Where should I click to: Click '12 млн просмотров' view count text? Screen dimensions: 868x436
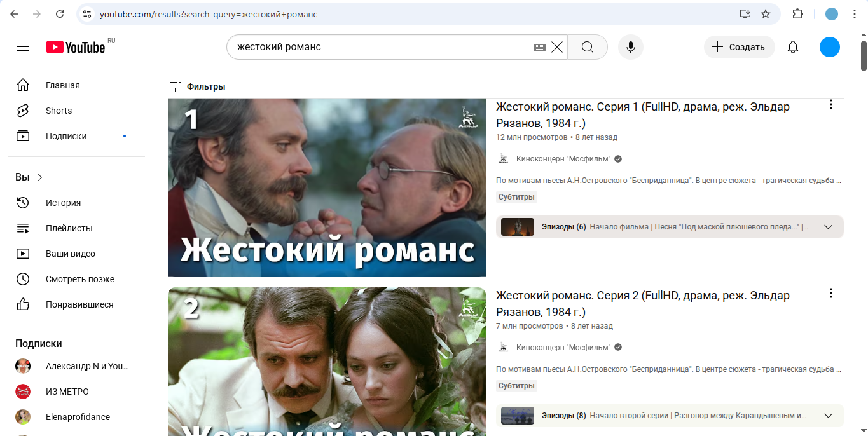pyautogui.click(x=532, y=137)
